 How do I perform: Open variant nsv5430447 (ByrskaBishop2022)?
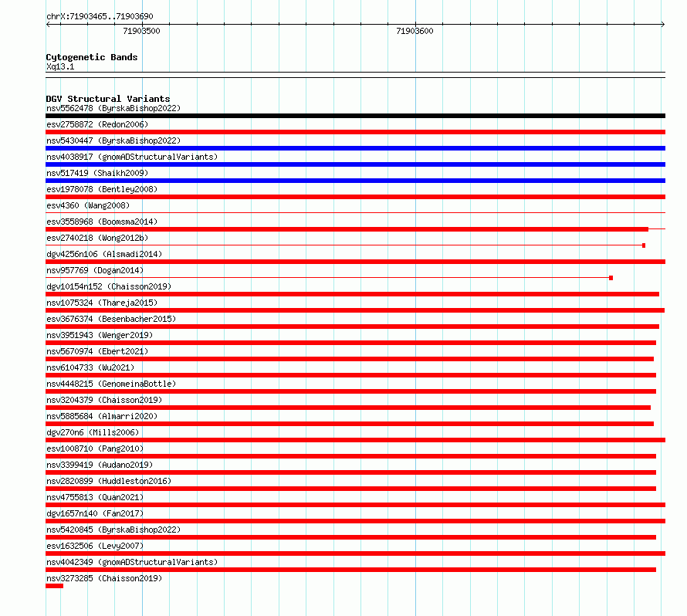coord(113,140)
